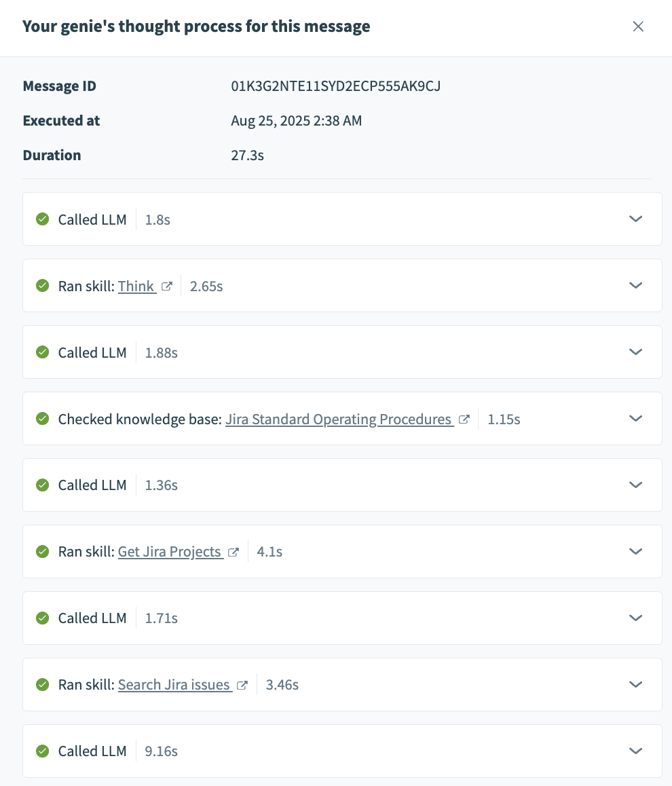This screenshot has width=672, height=786.
Task: Expand the Get Jira Projects step chevron
Action: click(635, 552)
